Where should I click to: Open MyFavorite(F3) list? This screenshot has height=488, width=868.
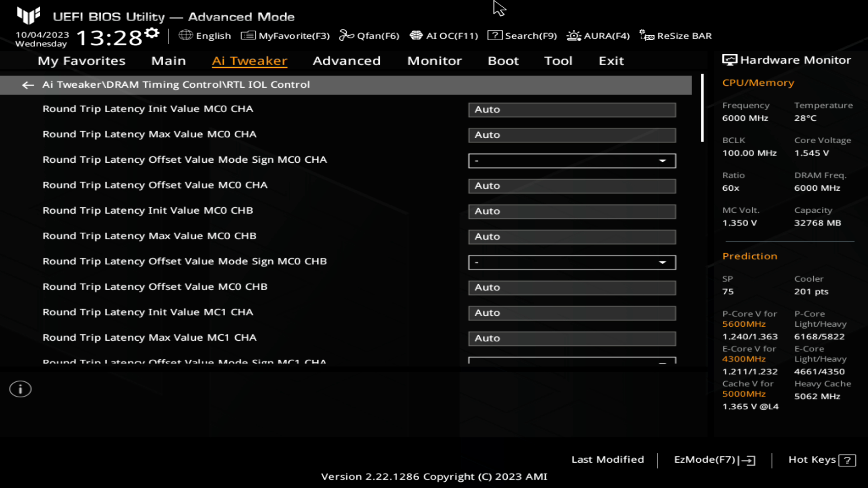coord(285,36)
